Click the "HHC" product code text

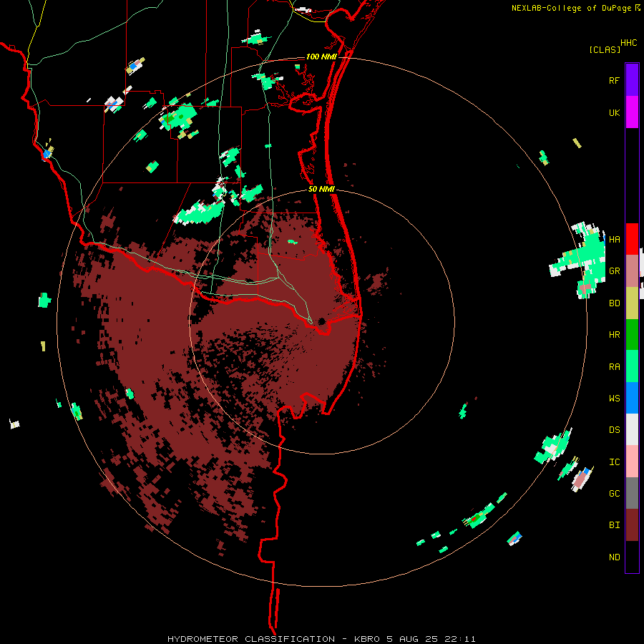point(628,43)
